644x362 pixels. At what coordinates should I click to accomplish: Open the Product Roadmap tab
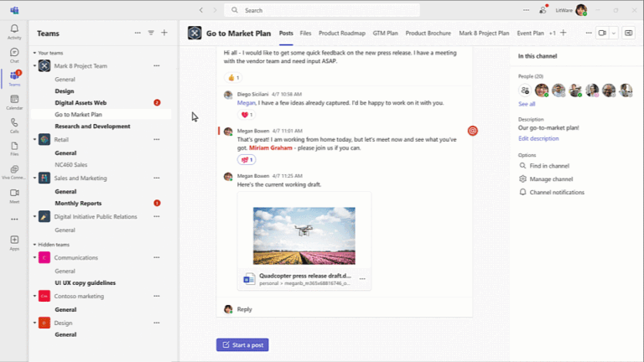pyautogui.click(x=342, y=34)
